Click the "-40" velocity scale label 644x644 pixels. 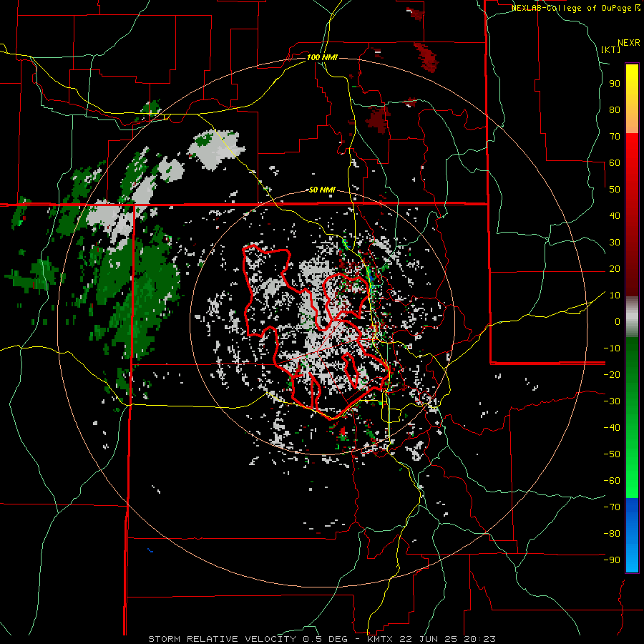[612, 428]
